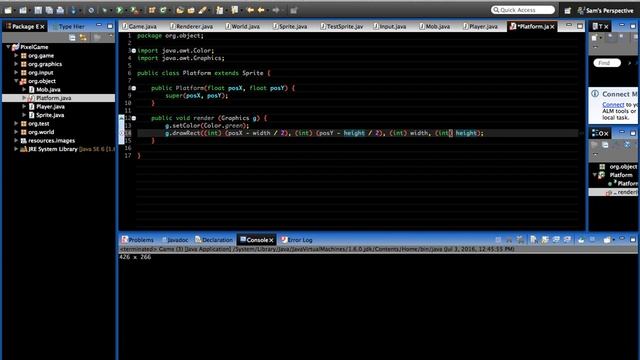Open the Input.java editor tab

(x=390, y=26)
